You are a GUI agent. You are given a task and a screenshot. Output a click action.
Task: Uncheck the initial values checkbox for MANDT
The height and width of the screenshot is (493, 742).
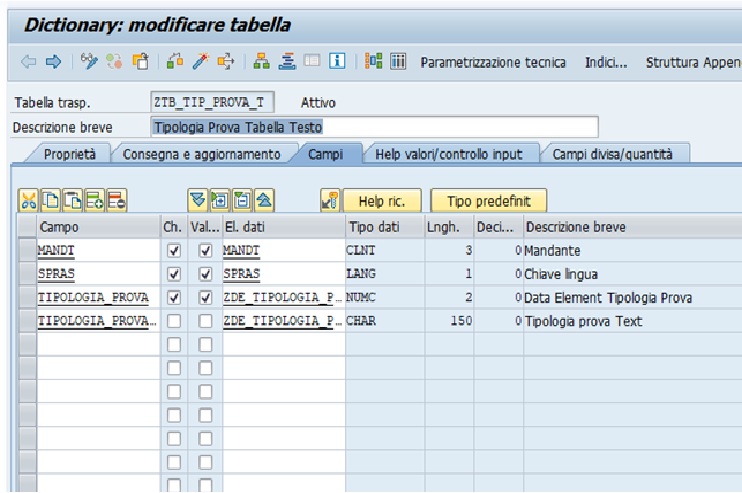coord(205,250)
